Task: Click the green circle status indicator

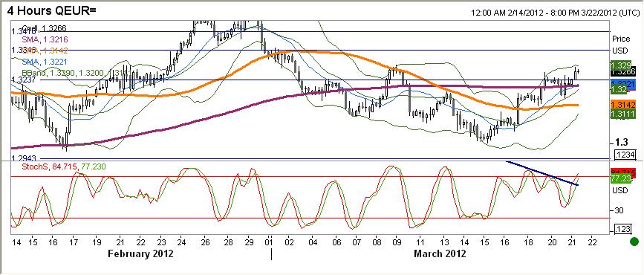Action: click(634, 242)
